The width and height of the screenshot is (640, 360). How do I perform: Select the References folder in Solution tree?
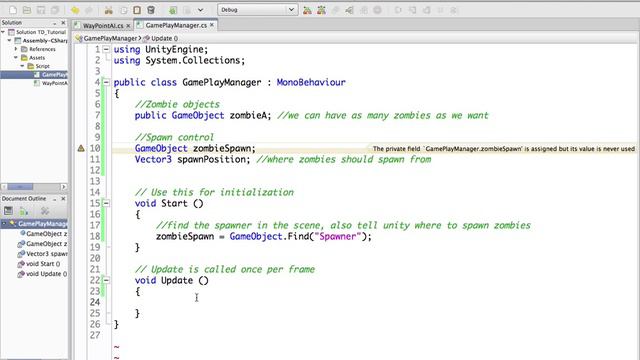point(38,49)
